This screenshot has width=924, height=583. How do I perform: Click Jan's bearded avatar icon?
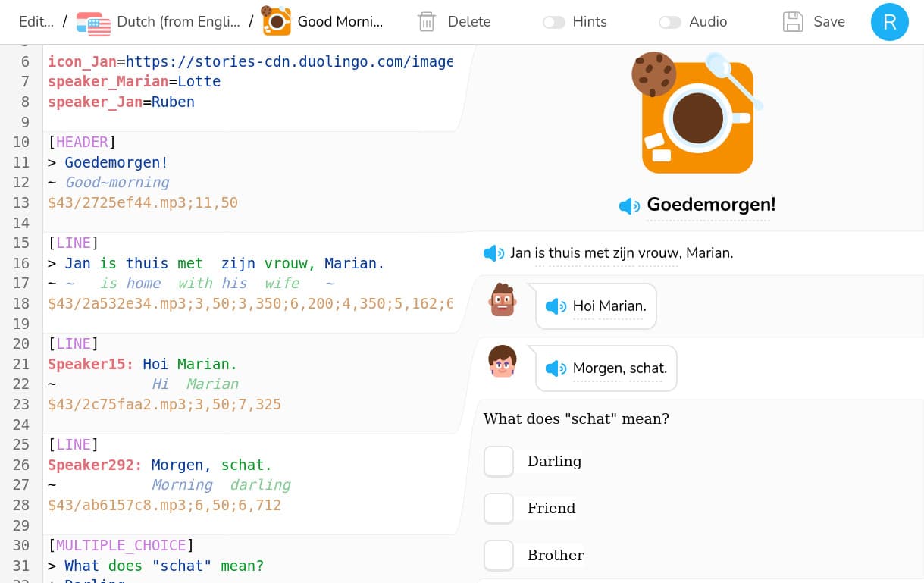(x=503, y=300)
